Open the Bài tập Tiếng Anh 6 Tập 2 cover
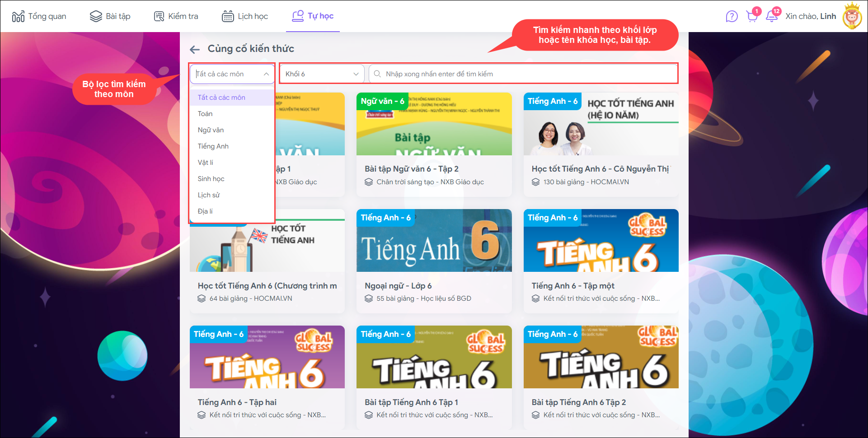This screenshot has height=438, width=868. (601, 357)
